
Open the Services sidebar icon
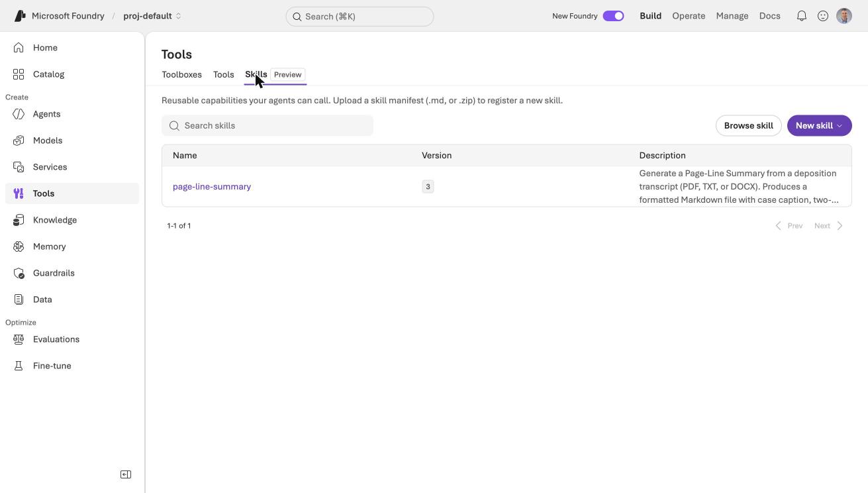point(19,167)
